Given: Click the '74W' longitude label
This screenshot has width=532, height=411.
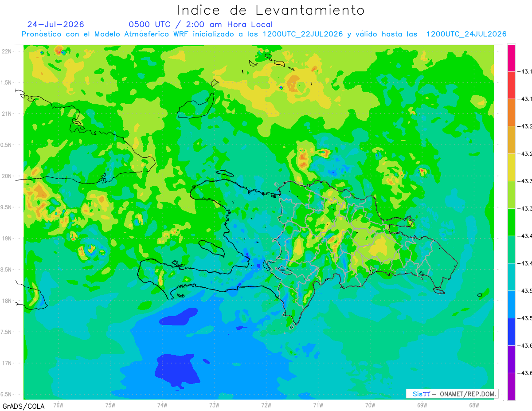Looking at the screenshot, I should [x=162, y=405].
